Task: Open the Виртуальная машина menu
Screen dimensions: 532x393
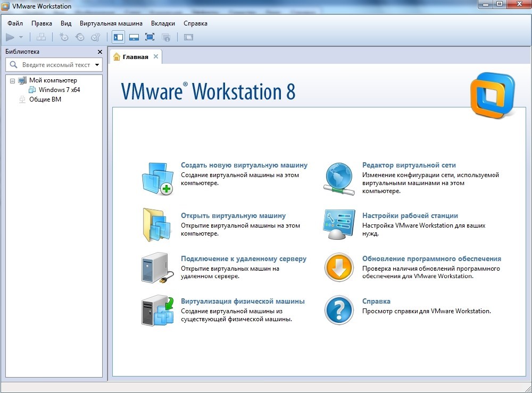Action: (x=111, y=23)
